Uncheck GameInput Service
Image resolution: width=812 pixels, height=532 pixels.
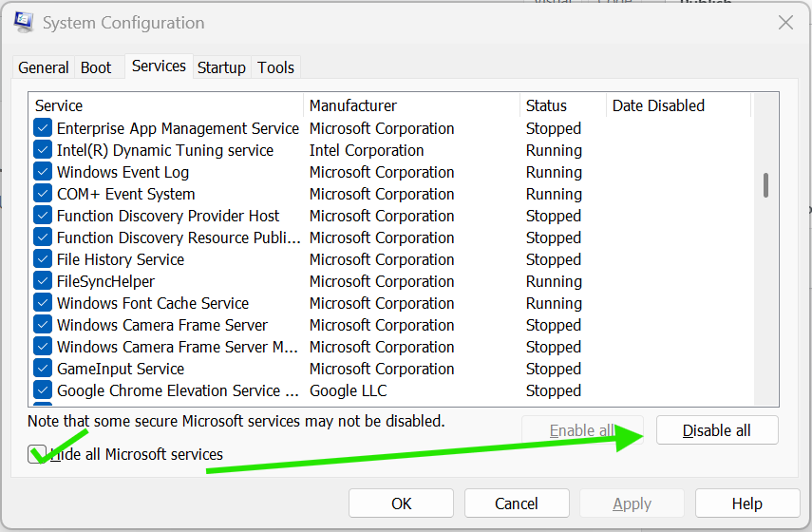pyautogui.click(x=43, y=369)
